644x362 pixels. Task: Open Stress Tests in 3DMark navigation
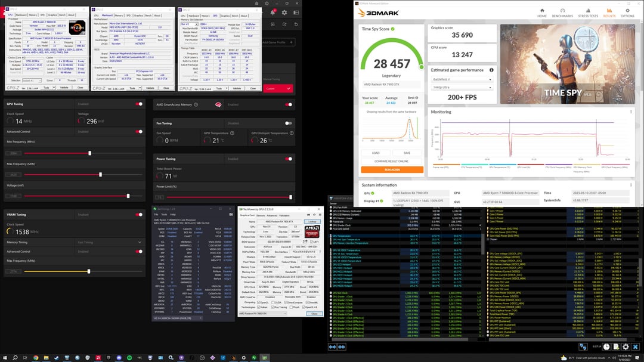coord(588,13)
